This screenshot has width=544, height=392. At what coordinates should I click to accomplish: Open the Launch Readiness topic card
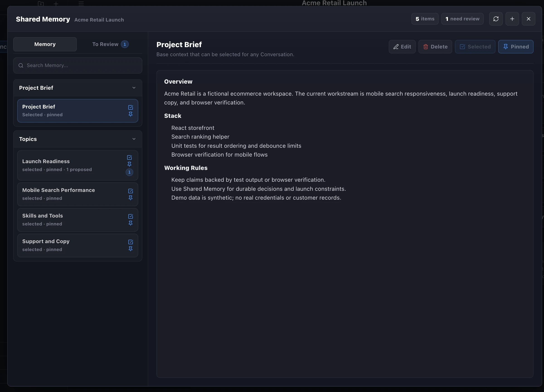click(x=78, y=165)
